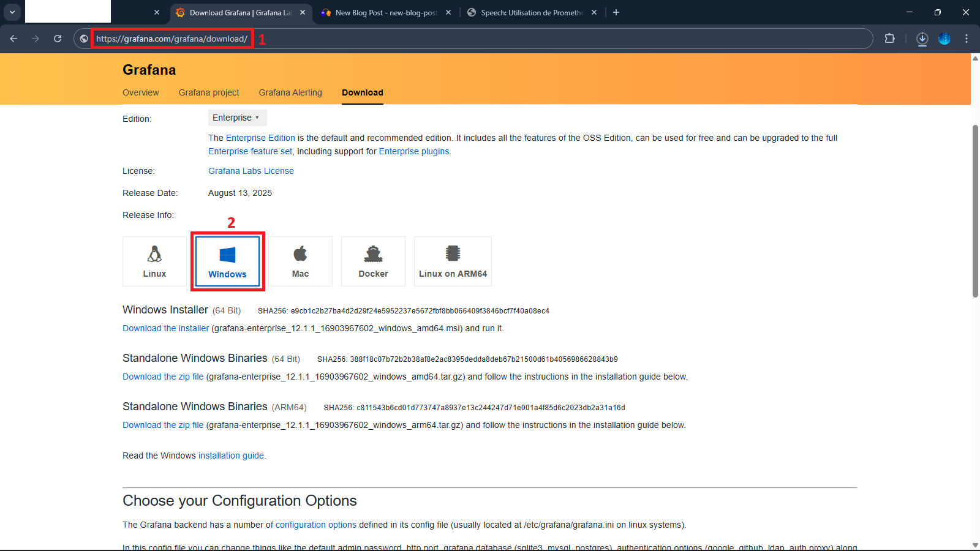Go back using the browser back arrow
Screen dimensions: 980x551
click(x=13, y=39)
